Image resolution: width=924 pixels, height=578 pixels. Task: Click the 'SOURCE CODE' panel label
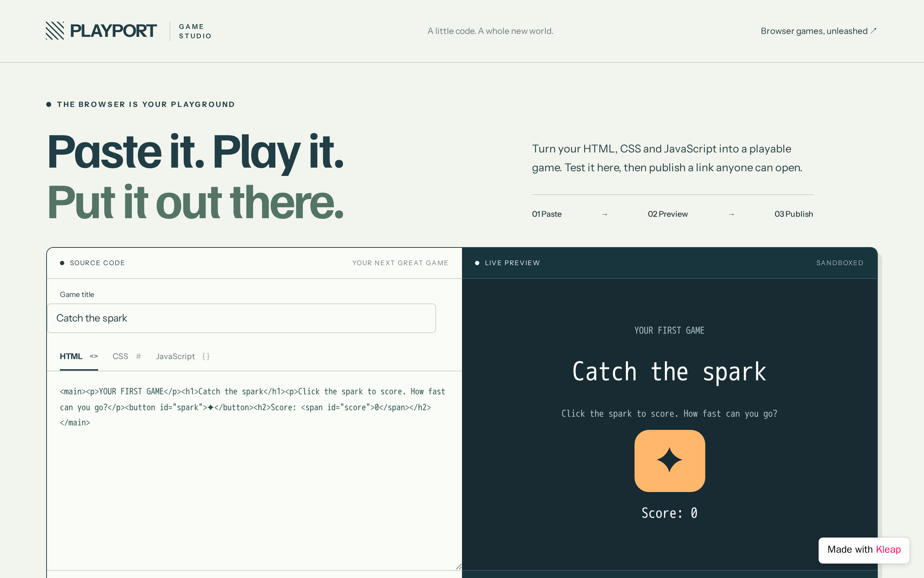click(97, 263)
